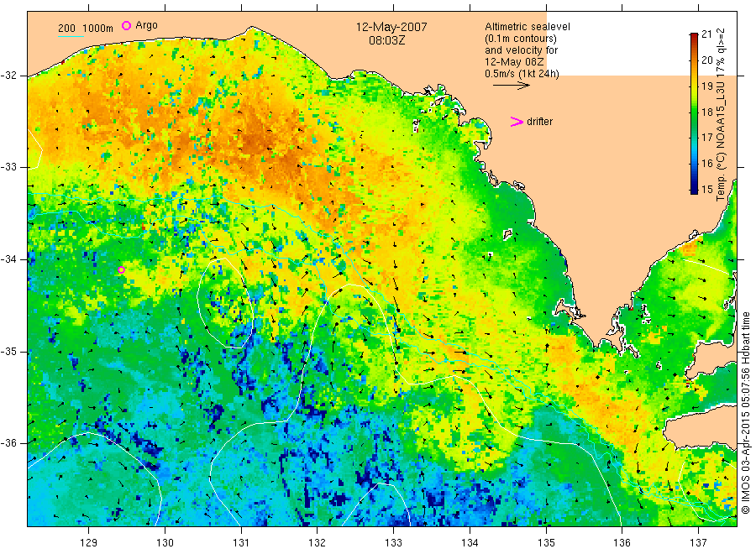Click the 'drifter' legend label
The image size is (756, 554).
[539, 122]
